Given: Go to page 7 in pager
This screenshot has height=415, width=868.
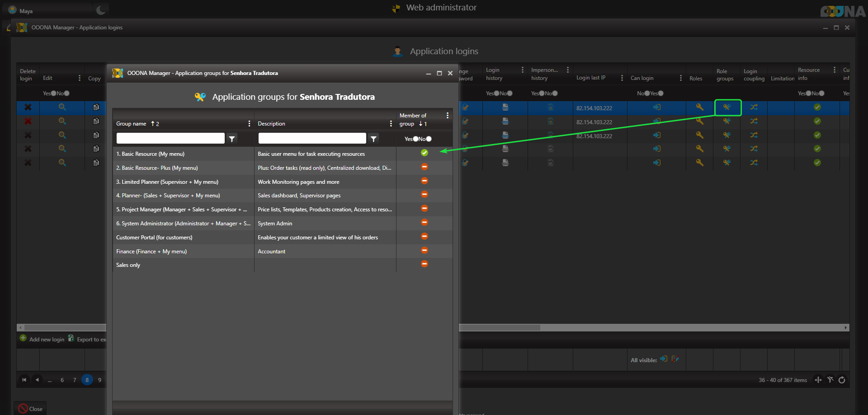Looking at the screenshot, I should (x=75, y=380).
